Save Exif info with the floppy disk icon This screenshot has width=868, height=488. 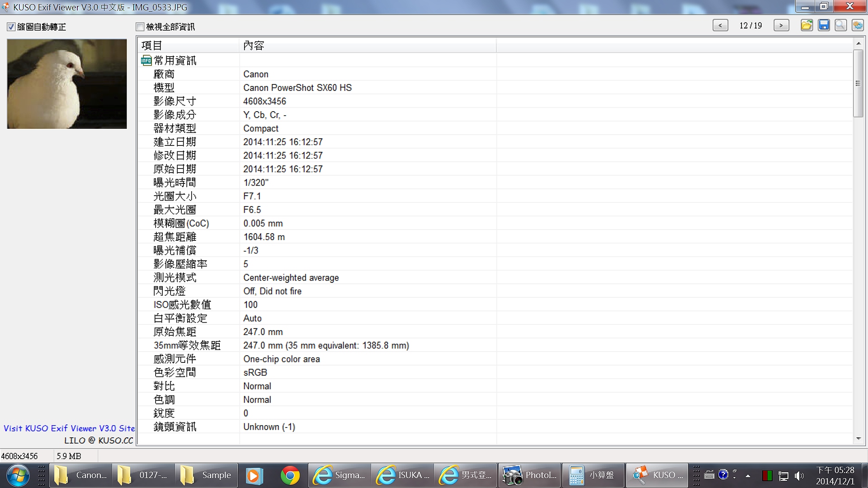(x=824, y=25)
